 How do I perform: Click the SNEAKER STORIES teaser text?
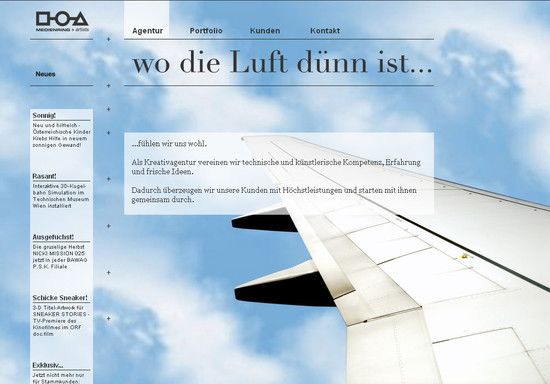[x=61, y=321]
